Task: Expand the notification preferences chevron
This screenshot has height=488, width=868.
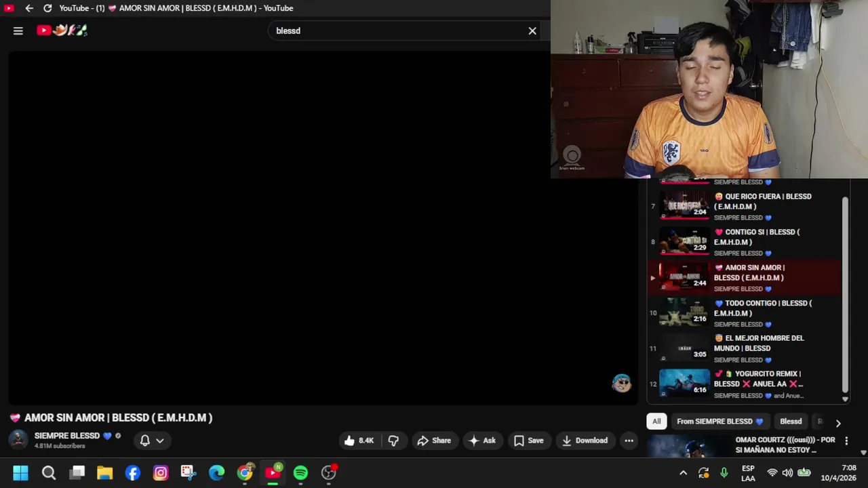Action: (x=160, y=441)
